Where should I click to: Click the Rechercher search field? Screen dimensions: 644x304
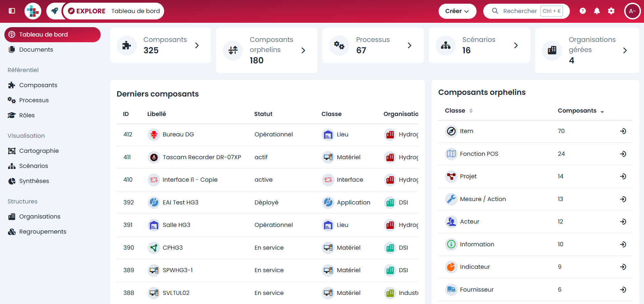click(526, 11)
